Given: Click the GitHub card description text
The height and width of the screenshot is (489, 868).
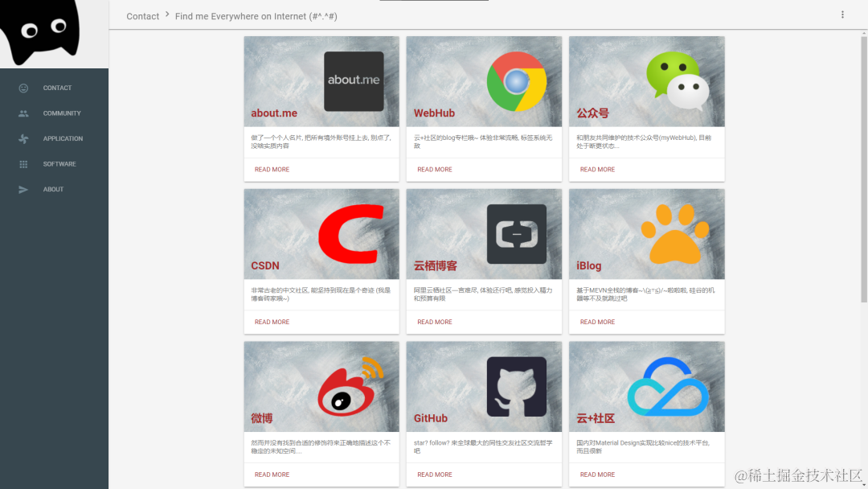Looking at the screenshot, I should [x=483, y=447].
